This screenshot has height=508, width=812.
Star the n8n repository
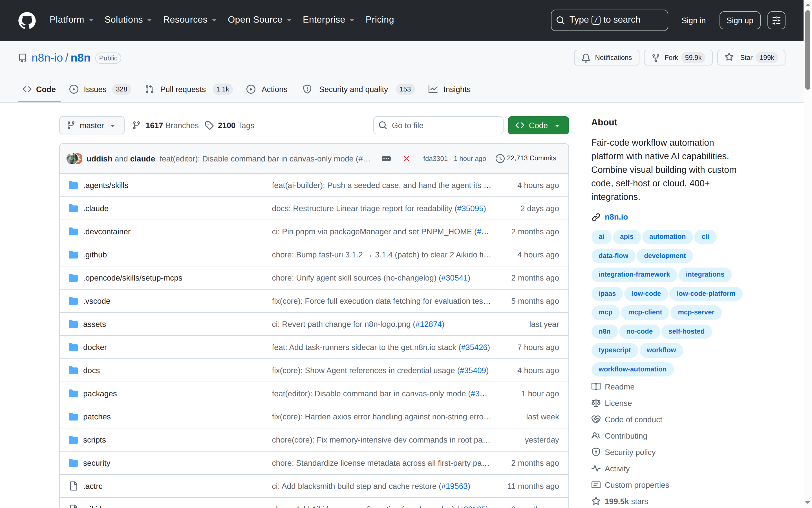coord(751,58)
